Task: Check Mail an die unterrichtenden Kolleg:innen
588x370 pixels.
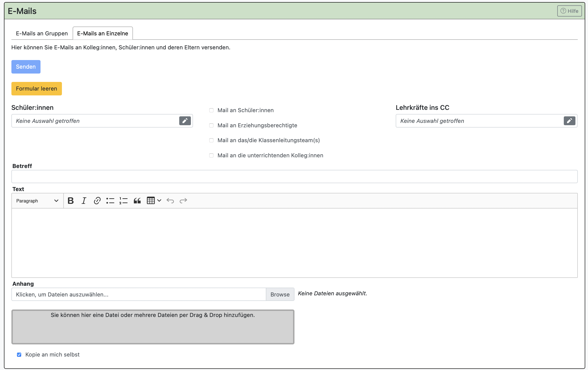Action: click(x=211, y=155)
